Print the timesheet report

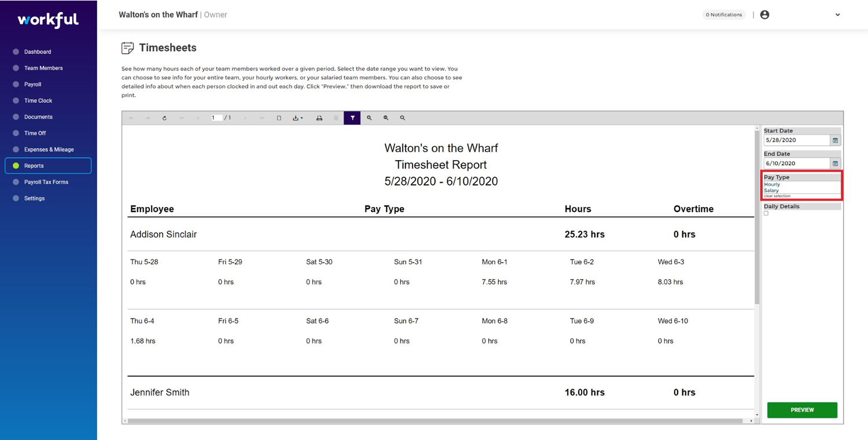click(319, 118)
